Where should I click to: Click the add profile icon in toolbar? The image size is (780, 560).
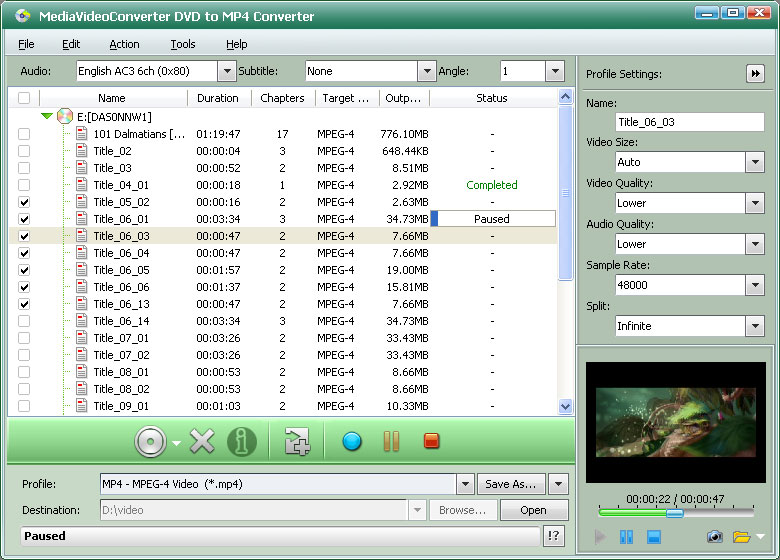click(297, 441)
